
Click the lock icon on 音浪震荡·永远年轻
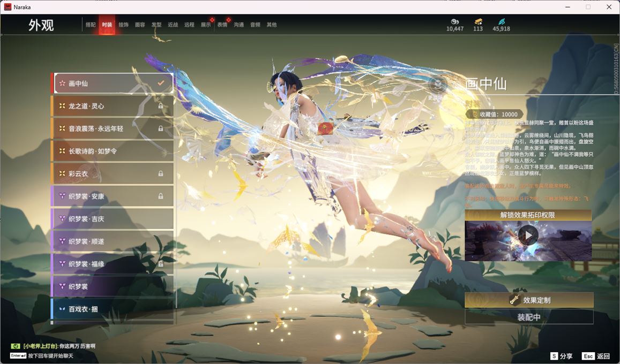pos(161,128)
